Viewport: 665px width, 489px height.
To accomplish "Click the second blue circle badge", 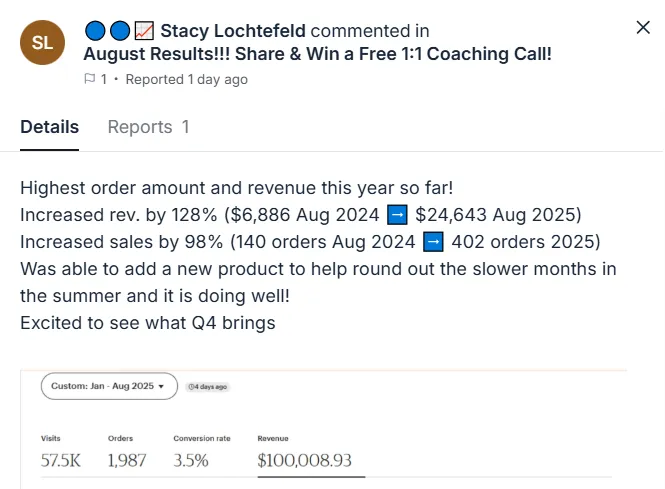I will pos(120,31).
